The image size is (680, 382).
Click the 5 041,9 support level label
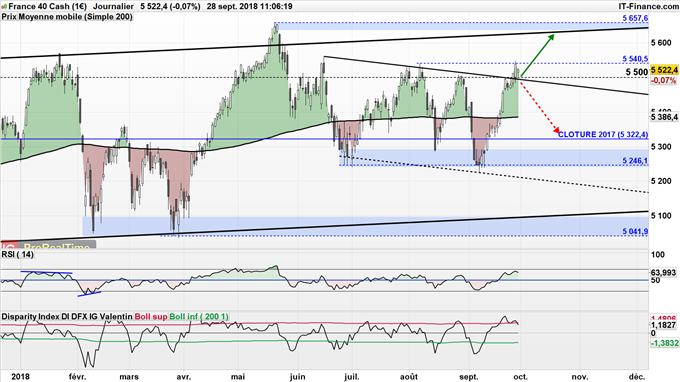tap(635, 232)
